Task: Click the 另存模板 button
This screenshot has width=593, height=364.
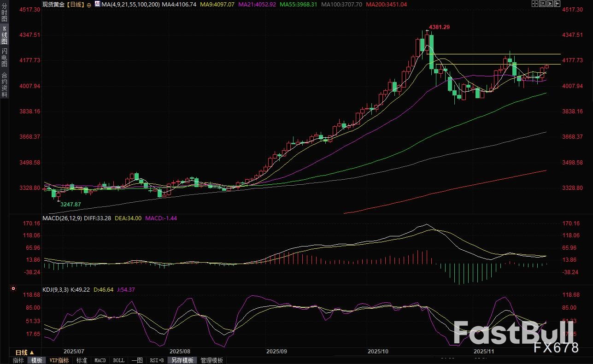Action: click(x=182, y=360)
